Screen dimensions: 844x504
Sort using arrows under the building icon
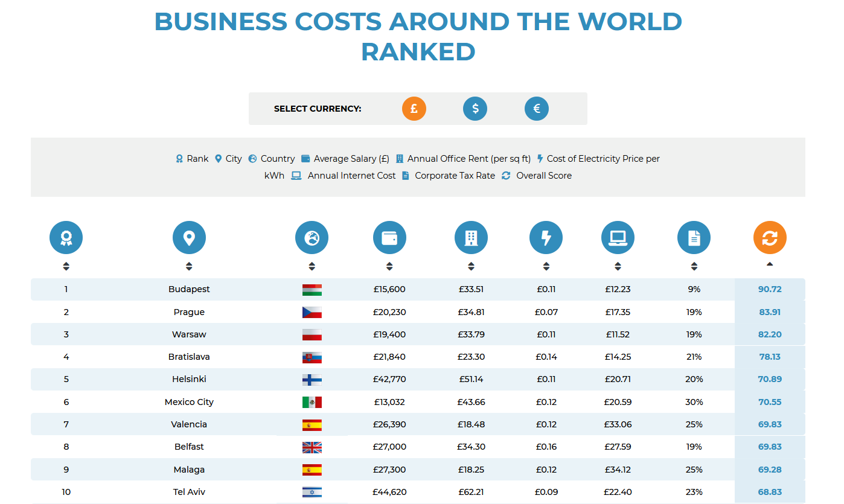[471, 266]
